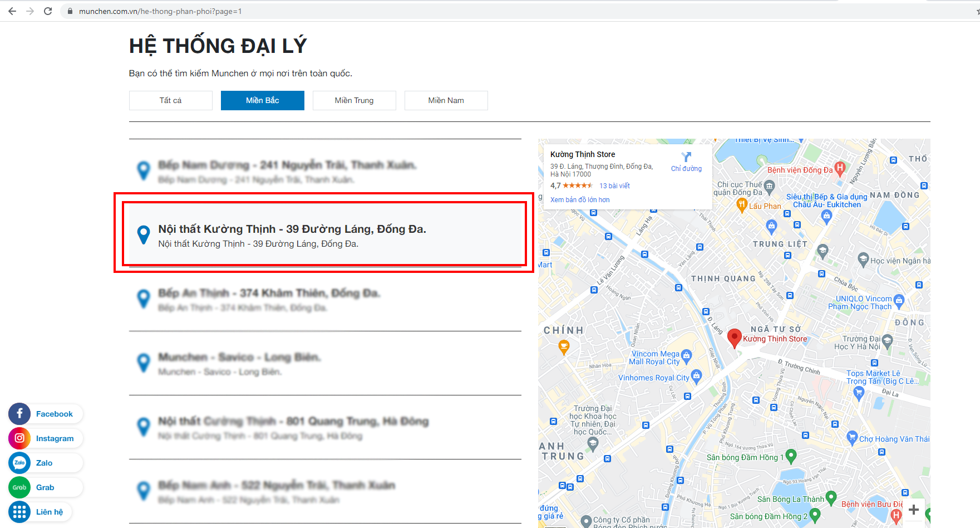The height and width of the screenshot is (528, 980).
Task: Switch to the Miền Trung tab
Action: [x=354, y=100]
